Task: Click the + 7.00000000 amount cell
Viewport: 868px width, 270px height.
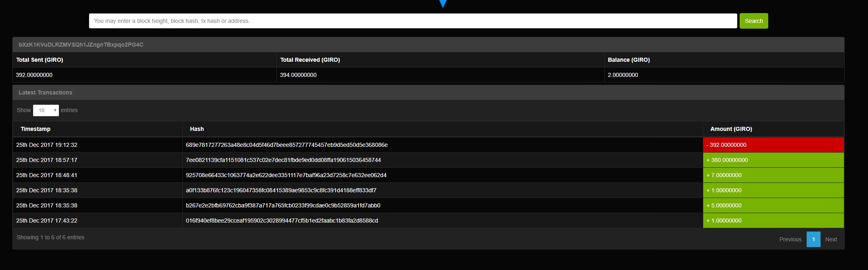Action: [x=773, y=175]
